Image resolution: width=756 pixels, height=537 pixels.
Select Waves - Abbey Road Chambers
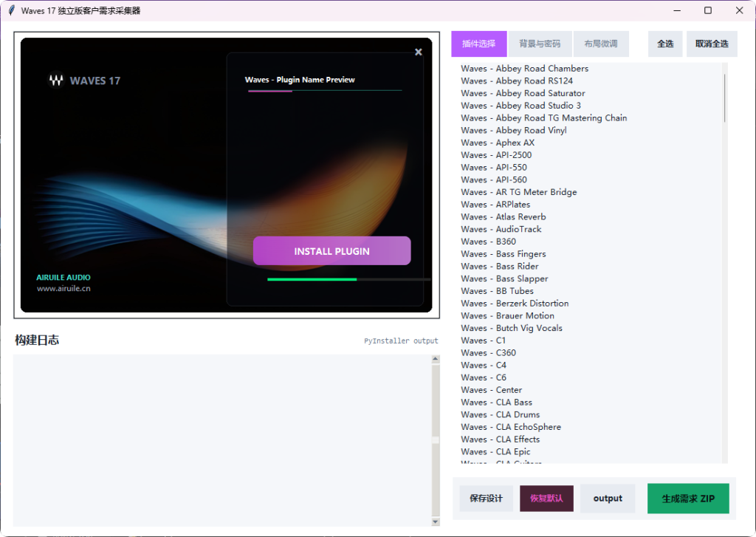click(x=525, y=69)
